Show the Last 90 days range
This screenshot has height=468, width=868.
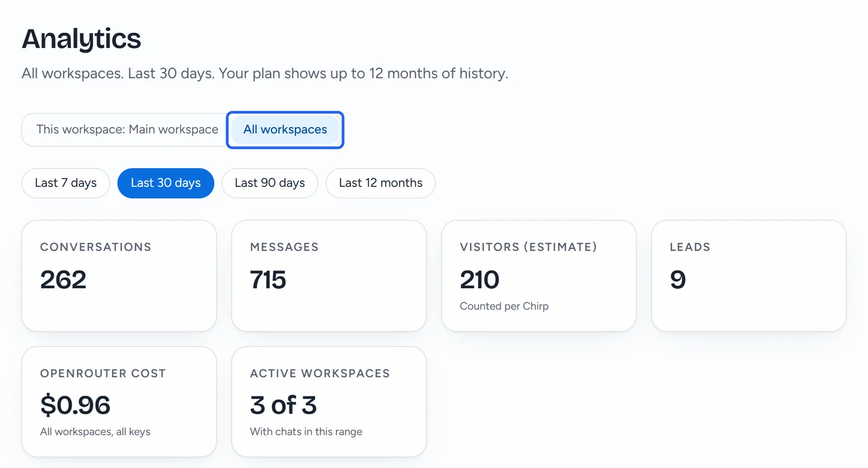pyautogui.click(x=270, y=183)
